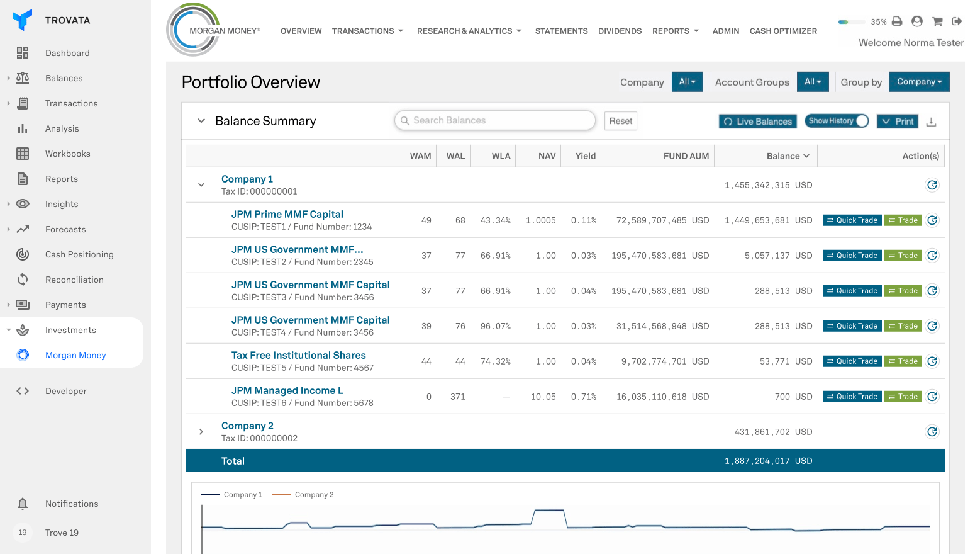Open the Notifications bell in sidebar
This screenshot has width=980, height=554.
point(23,504)
